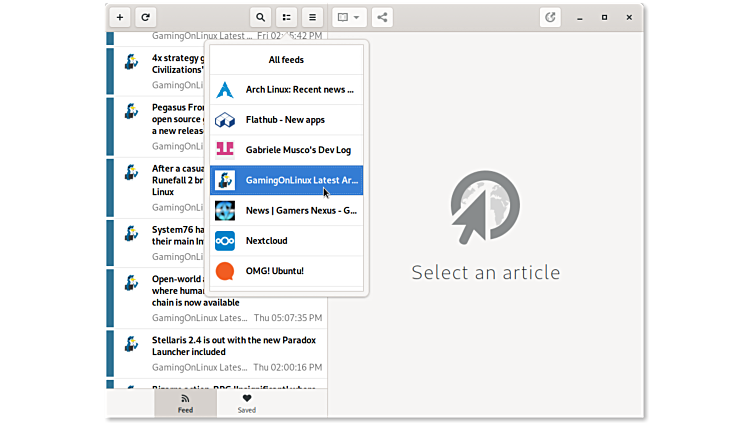Screen dimensions: 752x423
Task: Select All feeds in the popover
Action: click(x=286, y=60)
